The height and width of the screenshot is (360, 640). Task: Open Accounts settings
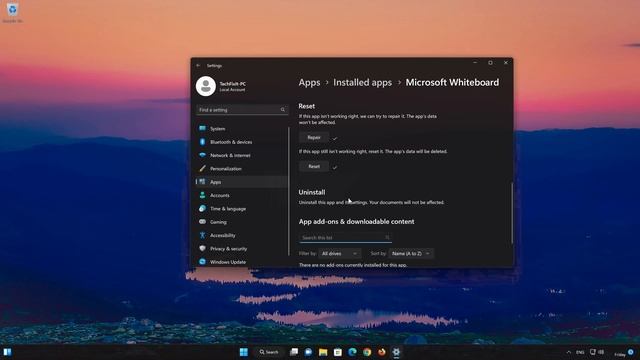click(242, 196)
